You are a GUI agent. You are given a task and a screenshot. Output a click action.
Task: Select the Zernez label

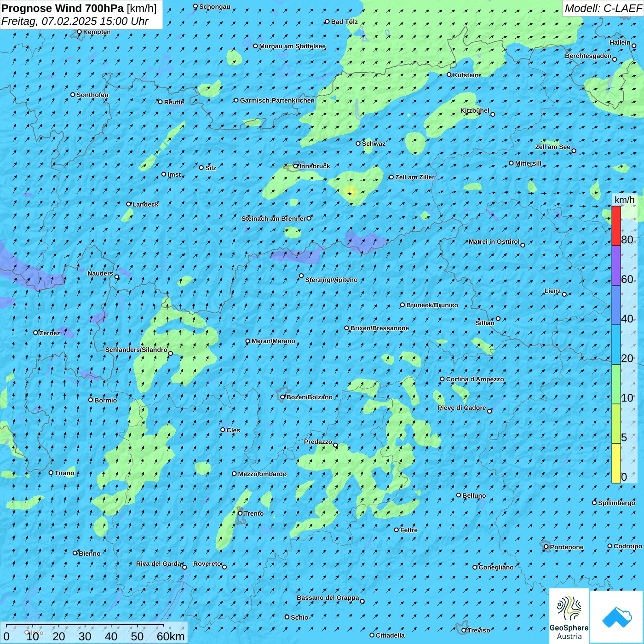pyautogui.click(x=50, y=333)
